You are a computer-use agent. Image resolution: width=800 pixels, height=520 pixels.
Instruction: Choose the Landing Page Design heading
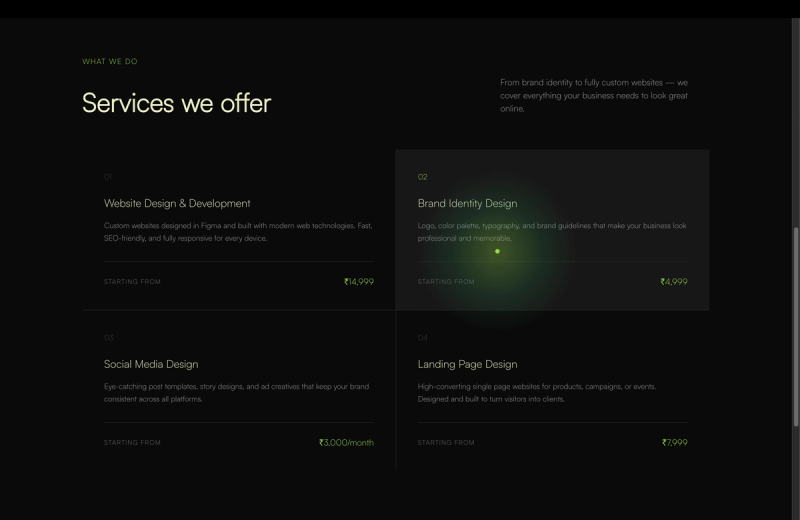(x=467, y=364)
